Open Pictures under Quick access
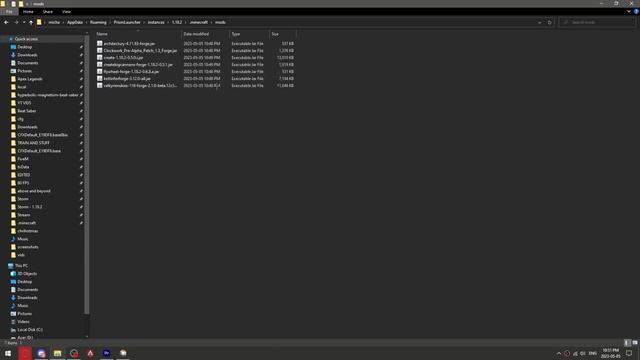640x360 pixels. [24, 71]
